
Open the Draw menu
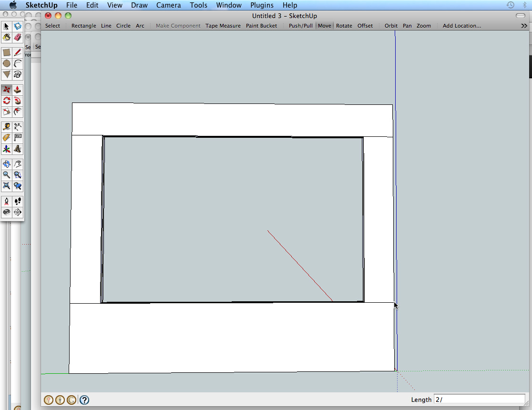(139, 5)
